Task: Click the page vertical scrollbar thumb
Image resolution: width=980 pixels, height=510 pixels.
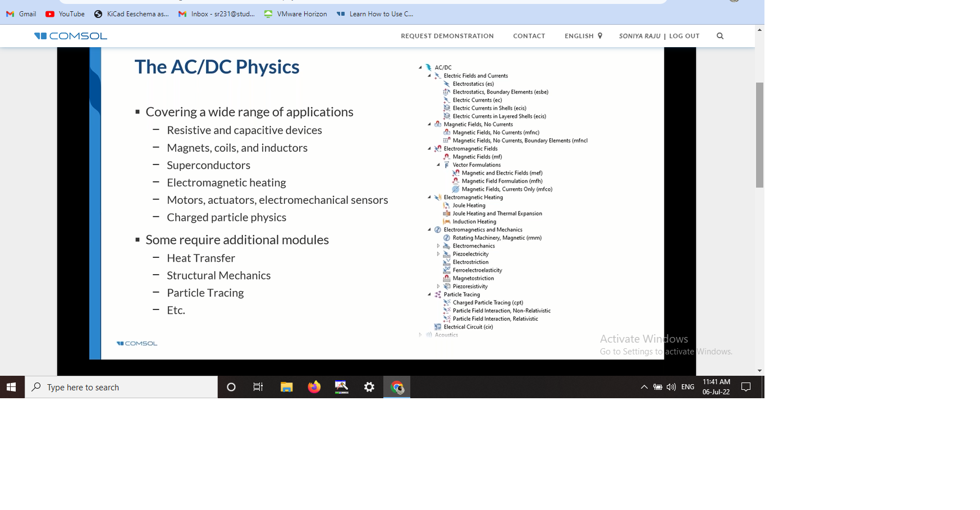Action: click(x=759, y=135)
